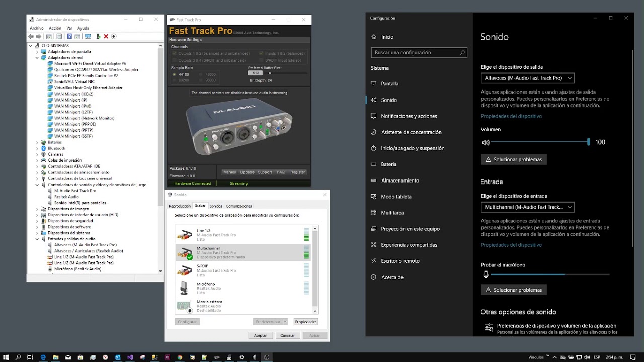This screenshot has height=362, width=644.
Task: Click the Windows Start button on taskbar
Action: pos(6,357)
